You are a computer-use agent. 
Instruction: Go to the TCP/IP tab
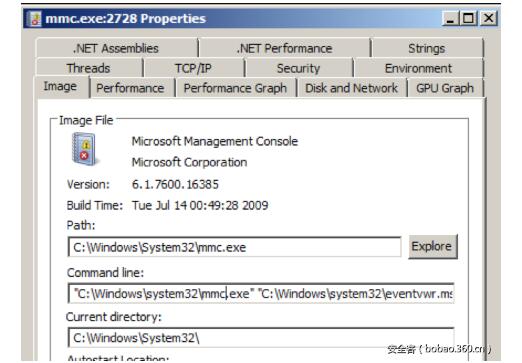194,68
